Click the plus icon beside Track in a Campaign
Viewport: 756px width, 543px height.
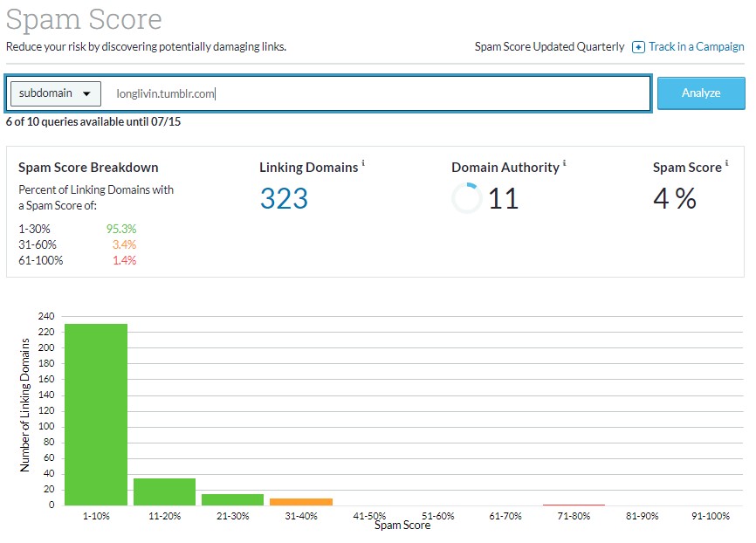[638, 47]
